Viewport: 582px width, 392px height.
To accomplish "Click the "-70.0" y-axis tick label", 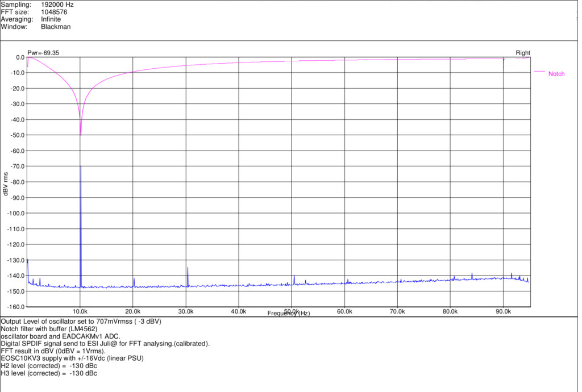I will click(x=18, y=166).
